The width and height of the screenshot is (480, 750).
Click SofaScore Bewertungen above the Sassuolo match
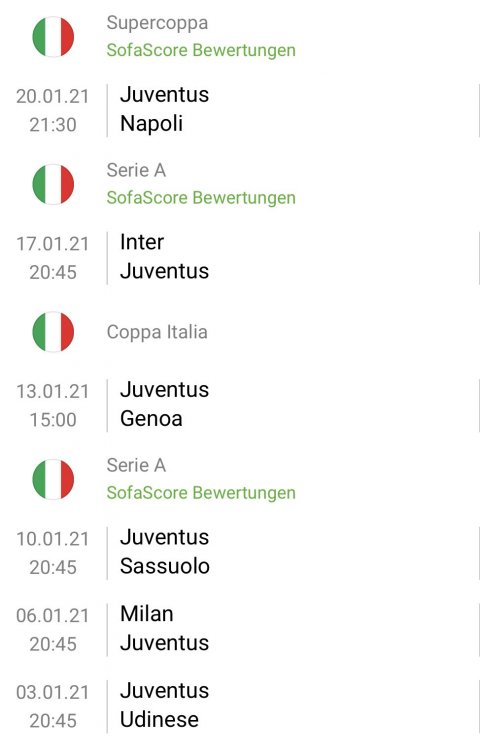coord(201,493)
